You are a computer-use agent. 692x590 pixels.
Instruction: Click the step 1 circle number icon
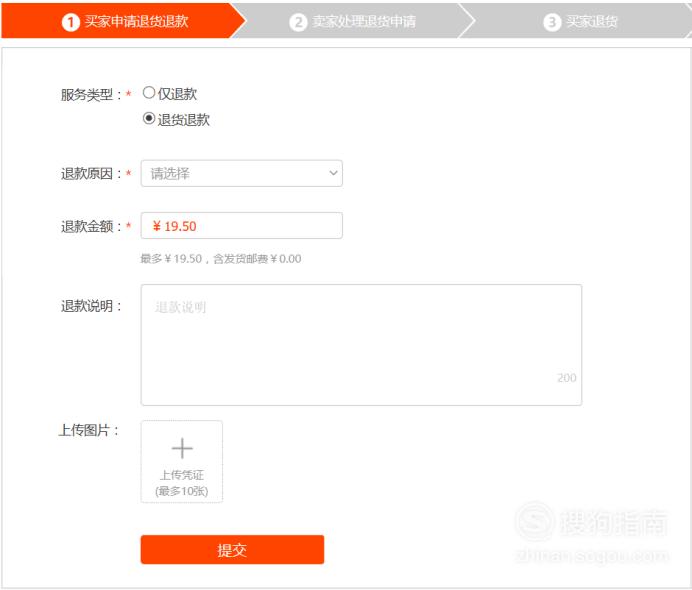tap(71, 22)
